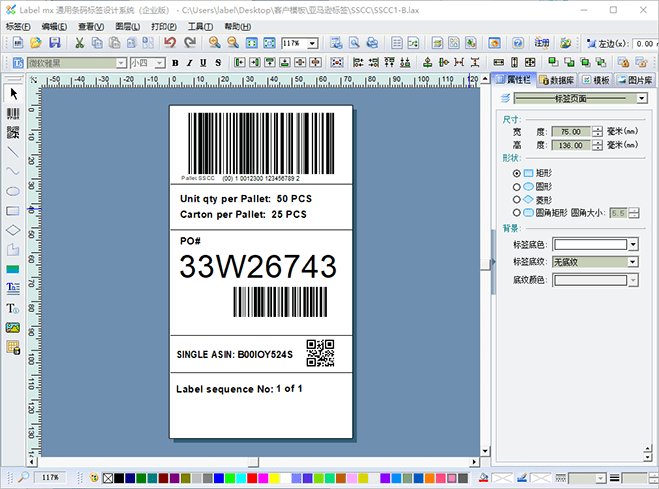659x489 pixels.
Task: Expand the 标签页面 object selector dropdown
Action: coord(641,98)
